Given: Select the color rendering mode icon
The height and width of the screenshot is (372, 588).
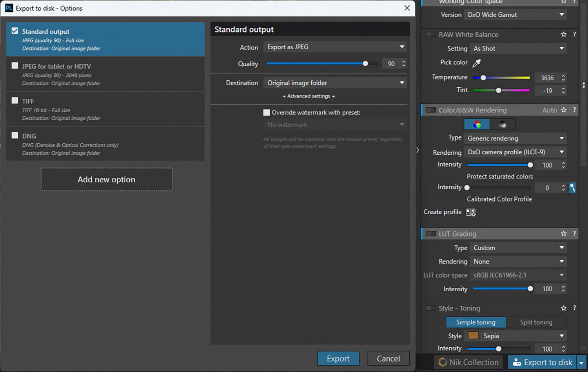Looking at the screenshot, I should [x=477, y=125].
